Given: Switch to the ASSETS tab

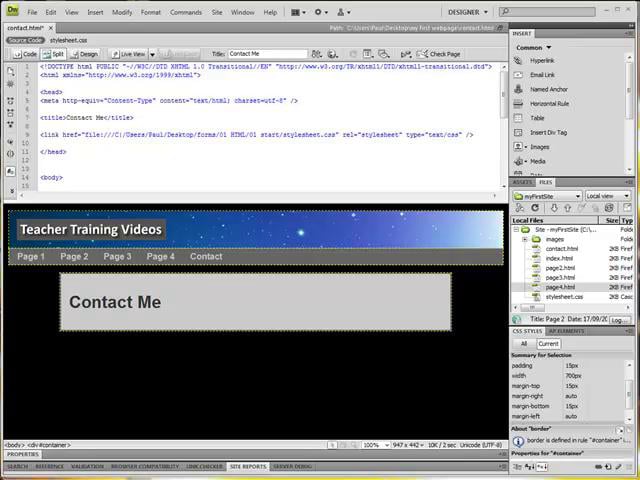Looking at the screenshot, I should (522, 182).
